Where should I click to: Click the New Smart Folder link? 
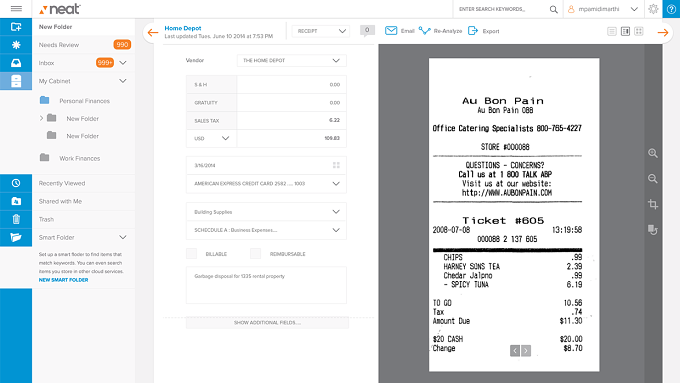(x=63, y=280)
